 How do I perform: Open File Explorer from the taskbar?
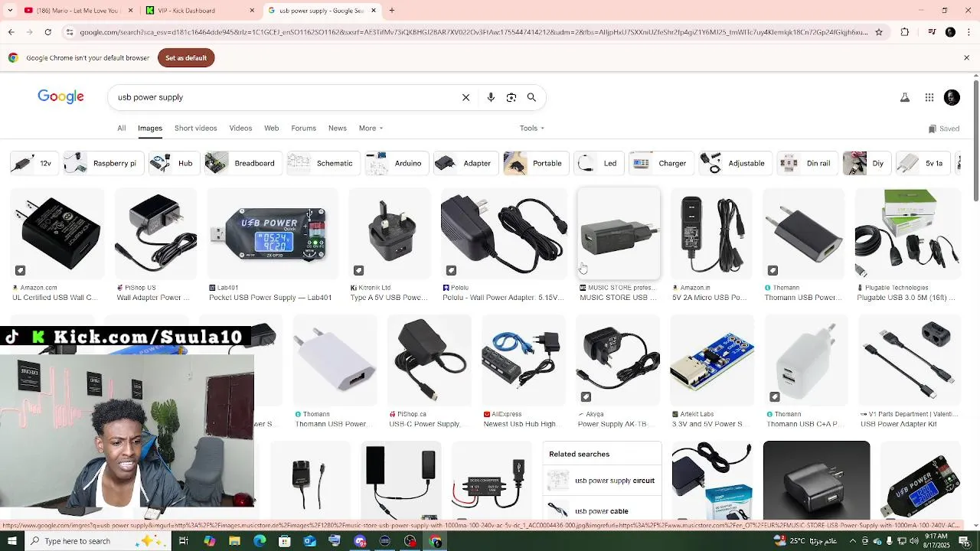point(234,541)
